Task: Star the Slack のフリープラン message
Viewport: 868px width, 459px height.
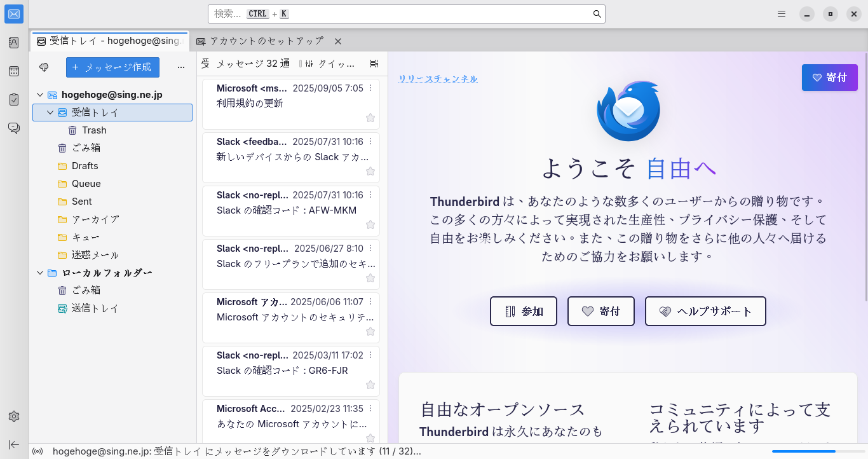Action: pos(370,278)
